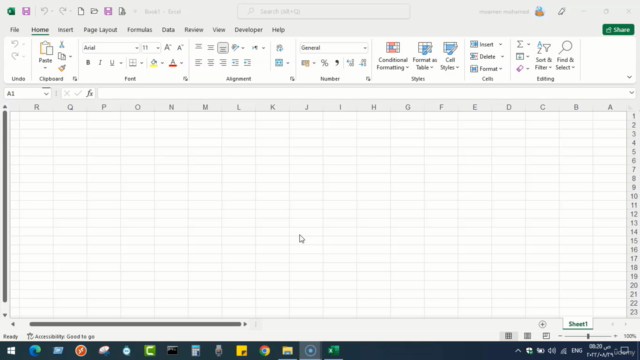The height and width of the screenshot is (360, 640).
Task: Increase font size with the A-up icon
Action: click(168, 48)
